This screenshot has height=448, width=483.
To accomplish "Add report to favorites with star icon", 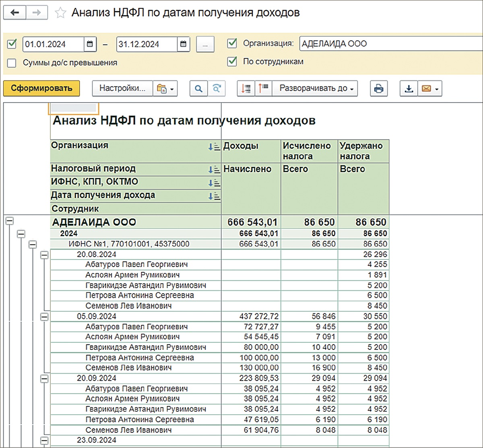I will pos(60,13).
